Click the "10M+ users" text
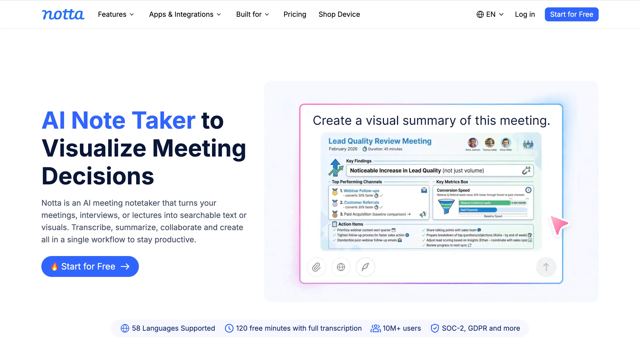Viewport: 640px width, 364px height. coord(402,328)
